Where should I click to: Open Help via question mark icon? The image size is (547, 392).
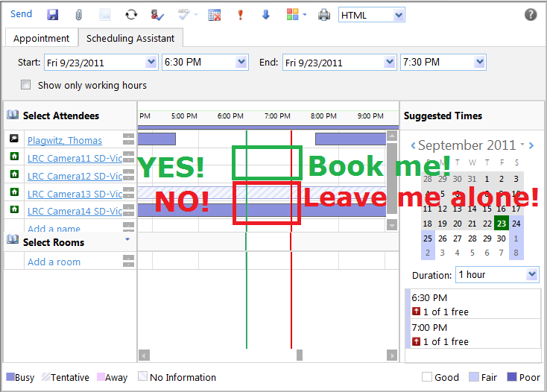tap(531, 15)
